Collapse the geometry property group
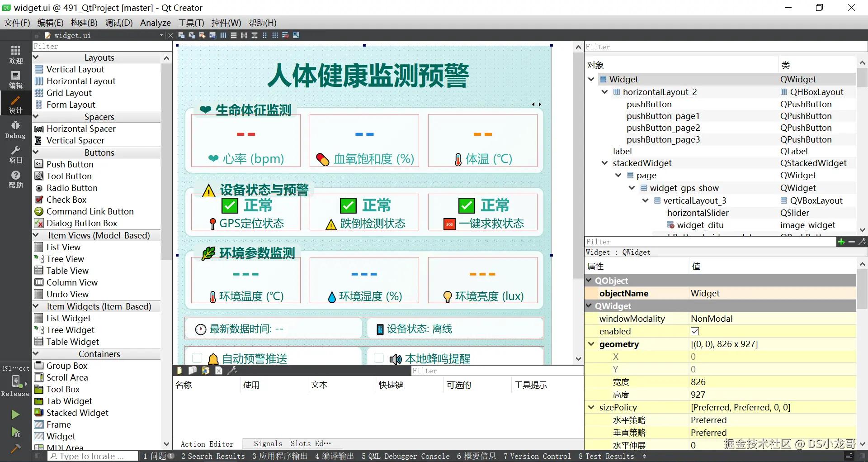Screen dimensions: 868x462 (591, 344)
